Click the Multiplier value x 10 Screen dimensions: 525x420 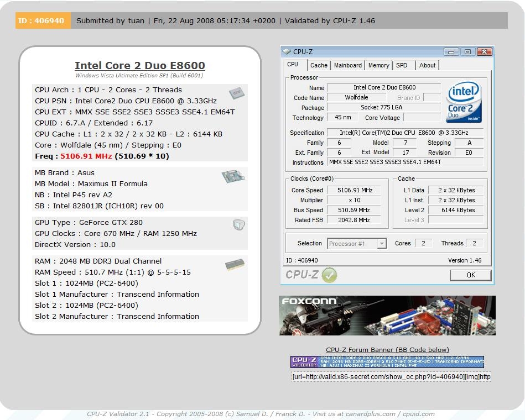pos(355,200)
